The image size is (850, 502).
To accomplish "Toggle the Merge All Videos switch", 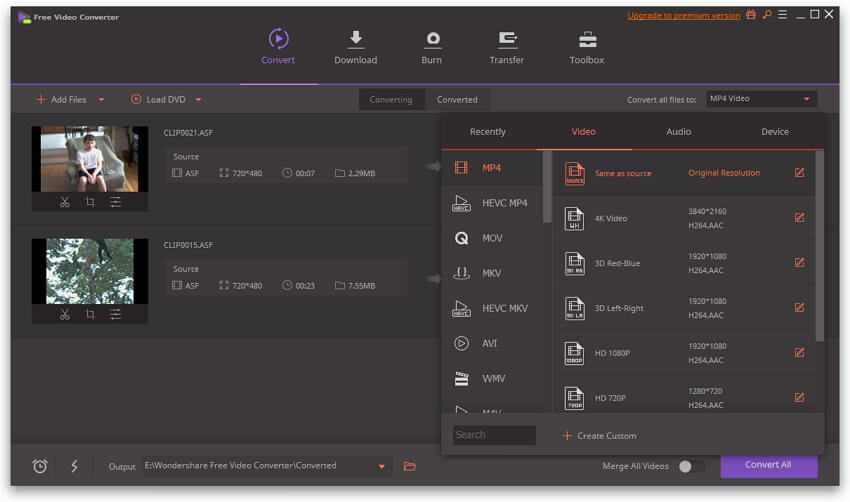I will click(x=692, y=467).
